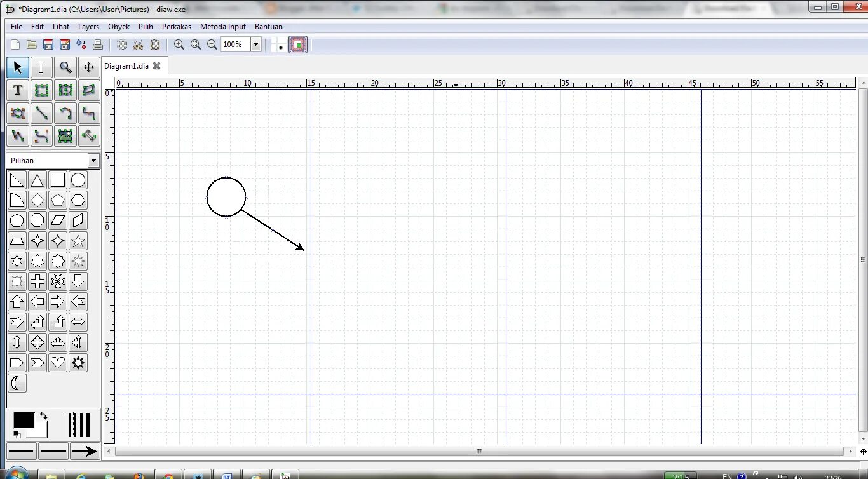Toggle the antialiased rendering button
Image resolution: width=868 pixels, height=479 pixels.
[297, 44]
